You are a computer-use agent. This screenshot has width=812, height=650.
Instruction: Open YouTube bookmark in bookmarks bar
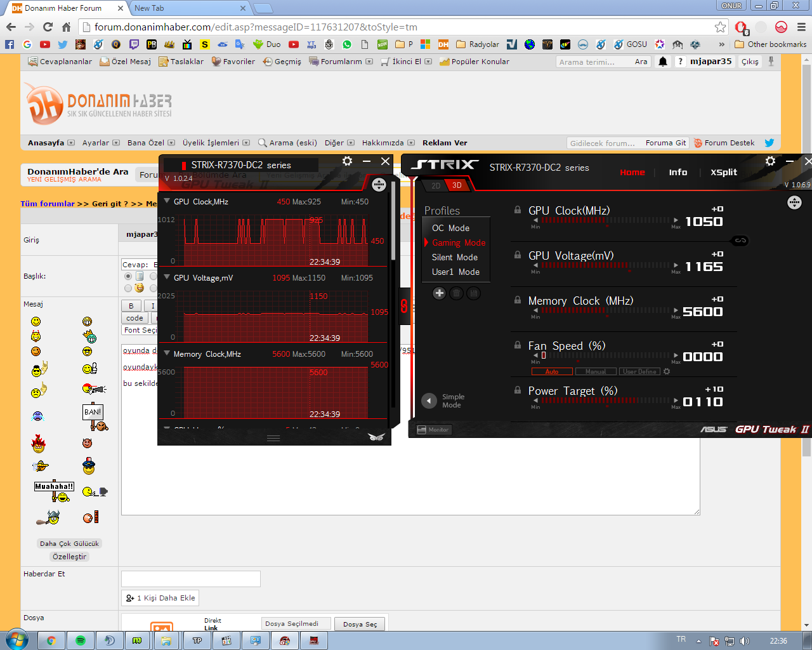point(44,44)
